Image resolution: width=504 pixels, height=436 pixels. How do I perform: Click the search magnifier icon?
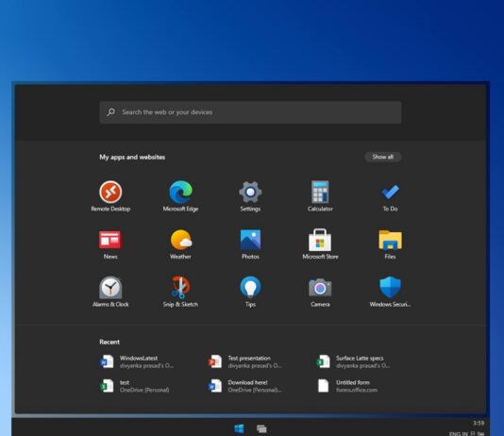[110, 112]
